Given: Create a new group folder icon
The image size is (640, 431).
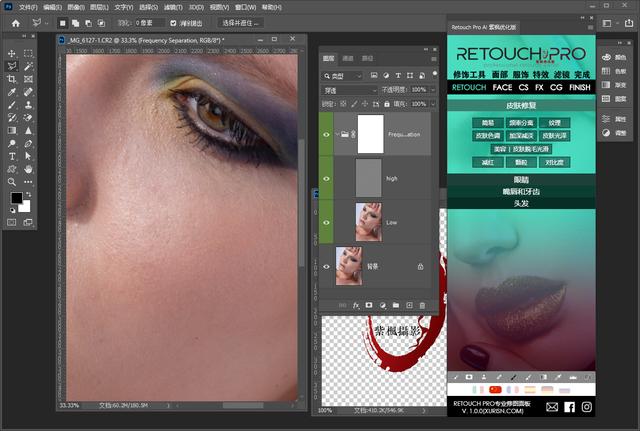Looking at the screenshot, I should (x=396, y=305).
